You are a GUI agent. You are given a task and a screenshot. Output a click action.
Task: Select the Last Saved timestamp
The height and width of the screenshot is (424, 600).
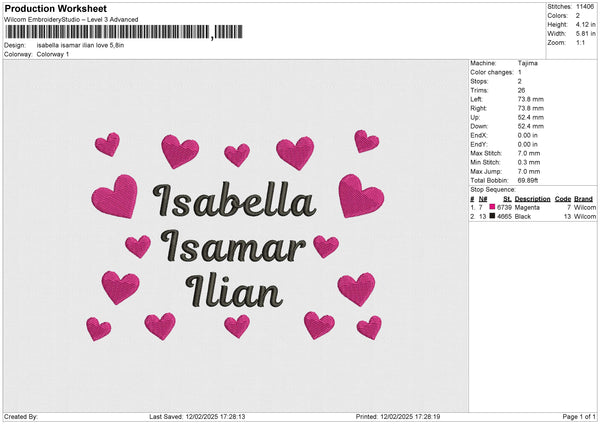(215, 416)
